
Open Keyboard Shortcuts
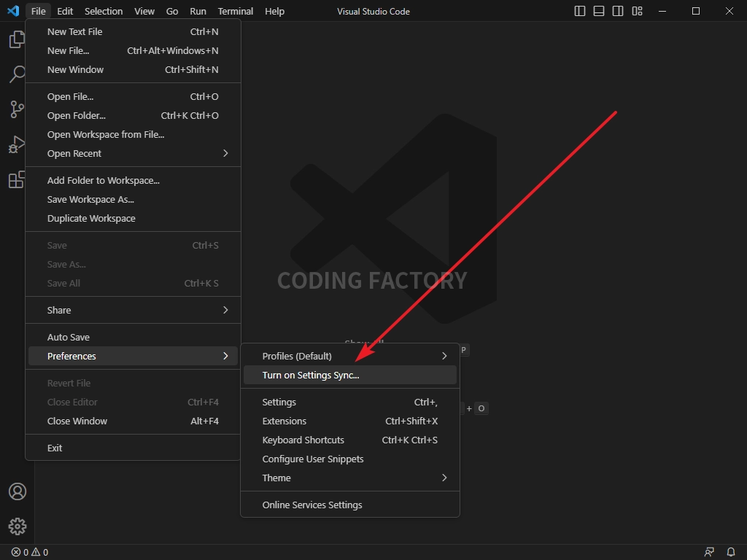pyautogui.click(x=350, y=440)
